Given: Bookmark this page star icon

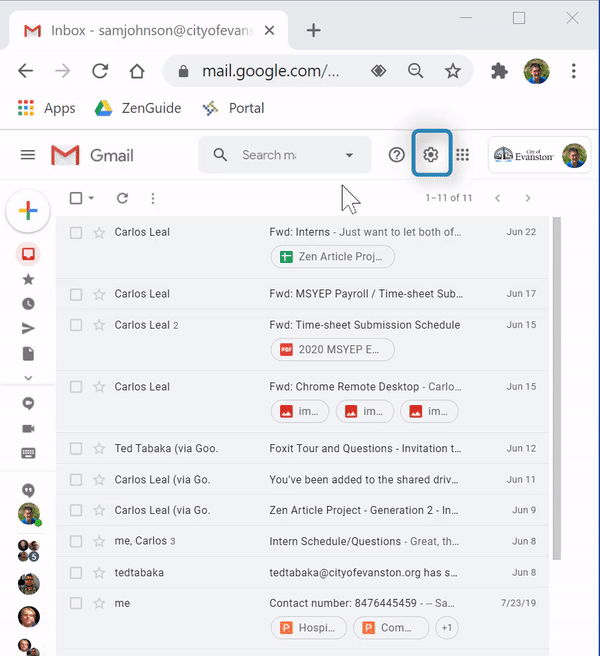Looking at the screenshot, I should pos(452,71).
